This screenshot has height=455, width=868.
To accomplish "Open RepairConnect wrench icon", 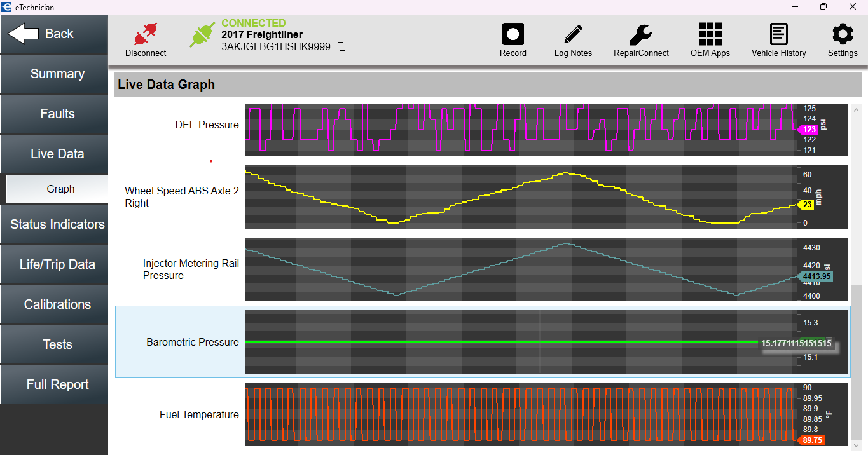I will tap(641, 34).
